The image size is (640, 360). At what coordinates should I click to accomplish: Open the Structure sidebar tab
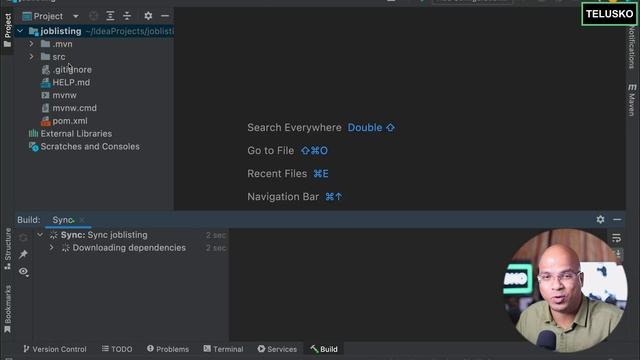coord(7,249)
